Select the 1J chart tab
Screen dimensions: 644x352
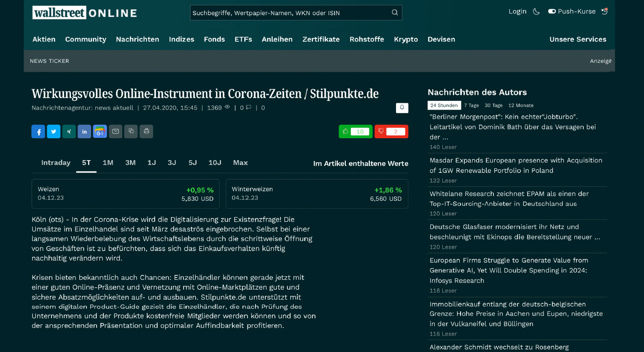[x=152, y=163]
